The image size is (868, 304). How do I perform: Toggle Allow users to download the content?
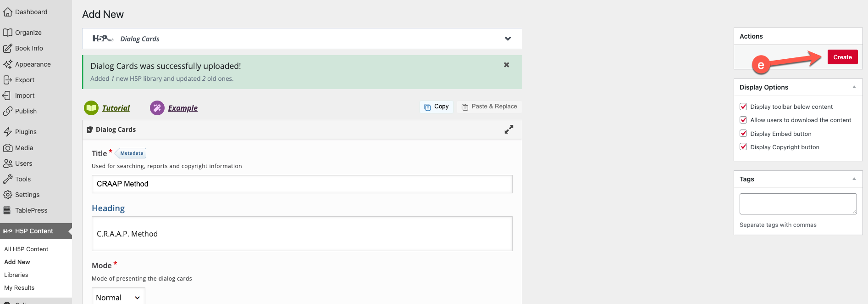click(x=743, y=120)
